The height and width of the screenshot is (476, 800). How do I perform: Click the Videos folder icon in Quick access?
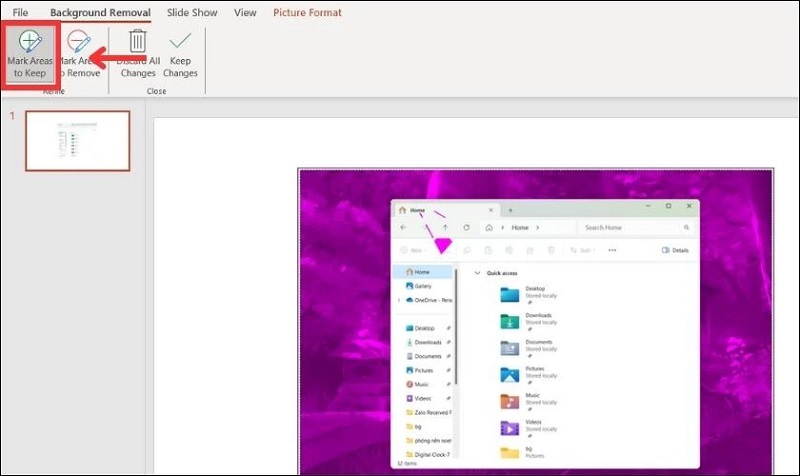[x=510, y=428]
